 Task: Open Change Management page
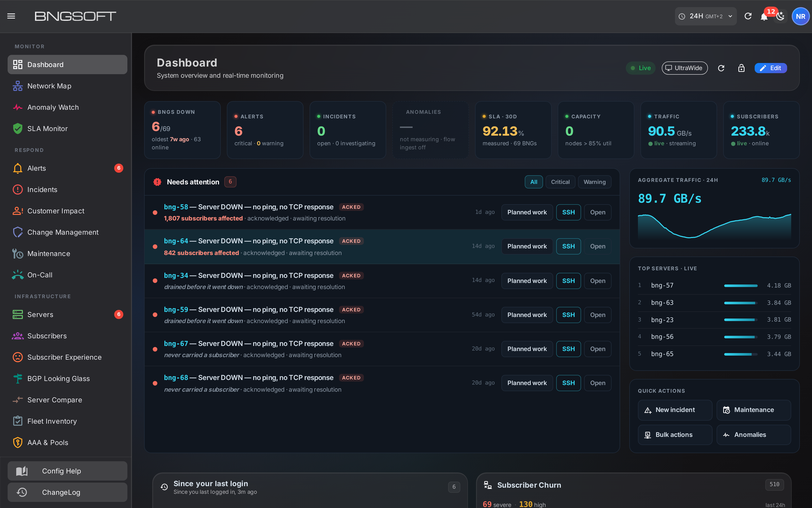67,232
